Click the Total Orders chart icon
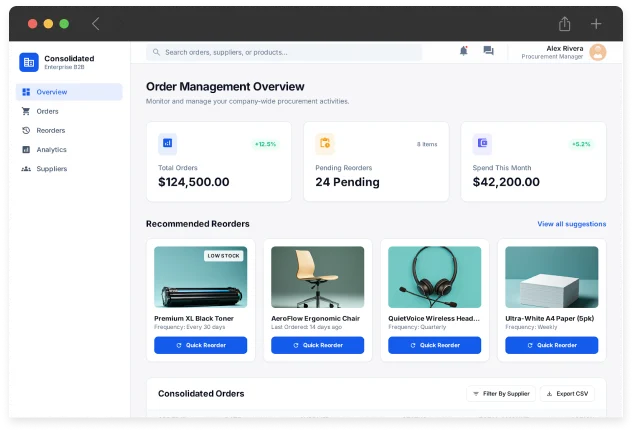 click(167, 143)
